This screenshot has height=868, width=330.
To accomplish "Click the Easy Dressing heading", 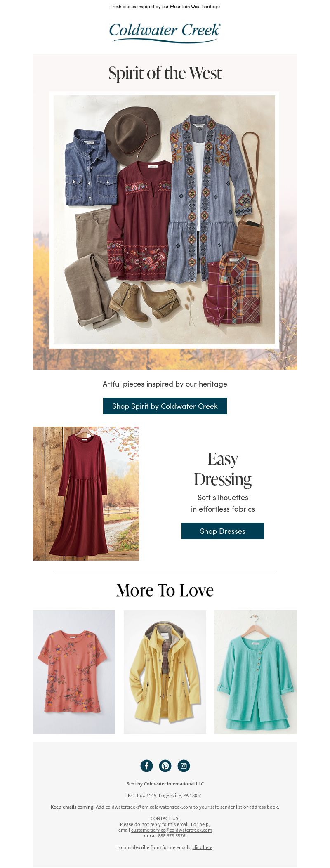I will point(223,469).
